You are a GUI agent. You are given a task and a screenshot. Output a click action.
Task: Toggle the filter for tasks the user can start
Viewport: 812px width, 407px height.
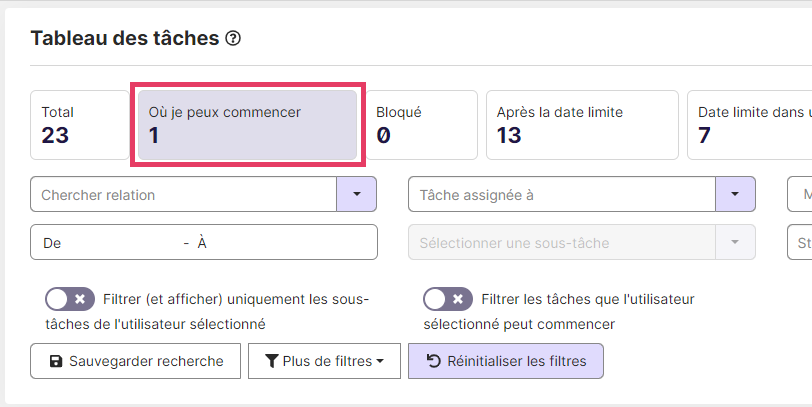(x=448, y=299)
